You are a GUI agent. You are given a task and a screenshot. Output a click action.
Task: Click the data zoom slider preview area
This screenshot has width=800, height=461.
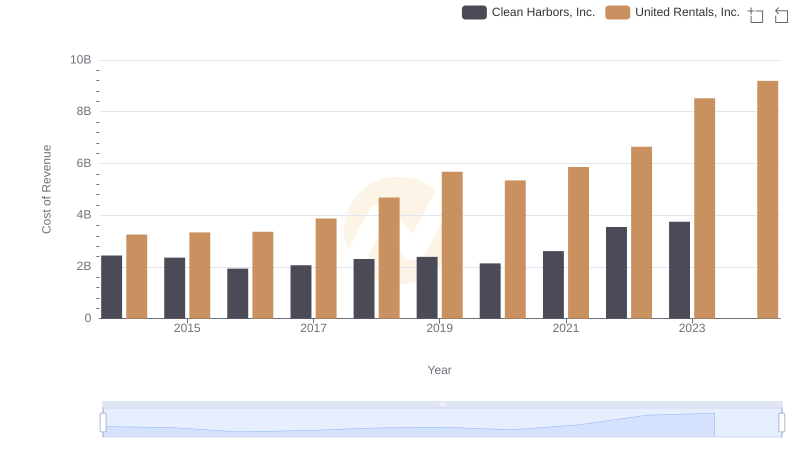(x=442, y=423)
